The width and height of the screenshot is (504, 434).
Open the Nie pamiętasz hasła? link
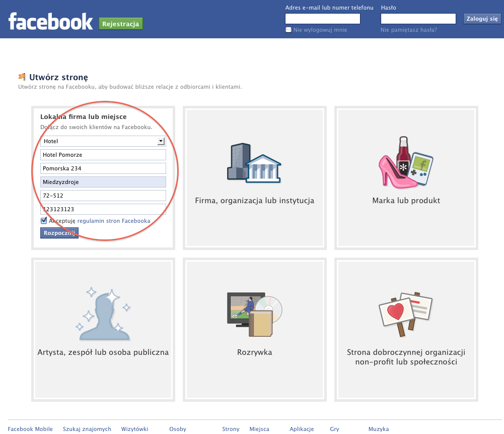(x=408, y=30)
